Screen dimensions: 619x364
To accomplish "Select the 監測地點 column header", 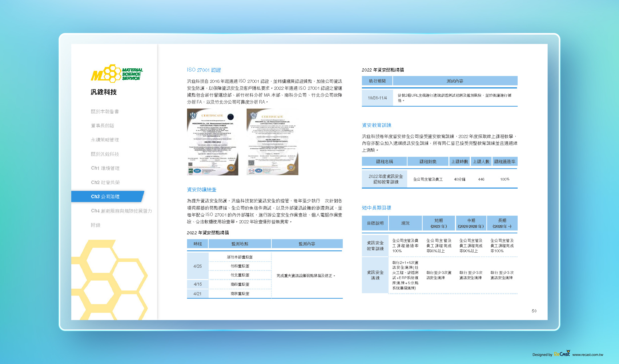I will (240, 244).
